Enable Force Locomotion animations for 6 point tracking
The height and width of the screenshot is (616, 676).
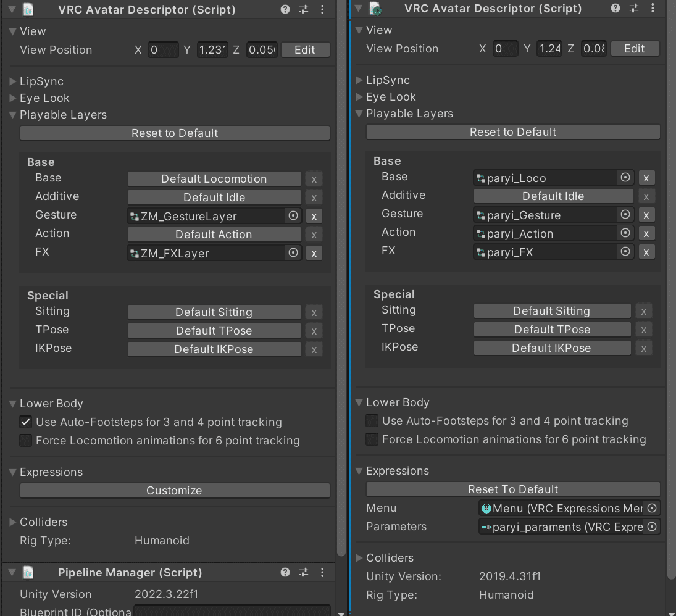pos(25,440)
